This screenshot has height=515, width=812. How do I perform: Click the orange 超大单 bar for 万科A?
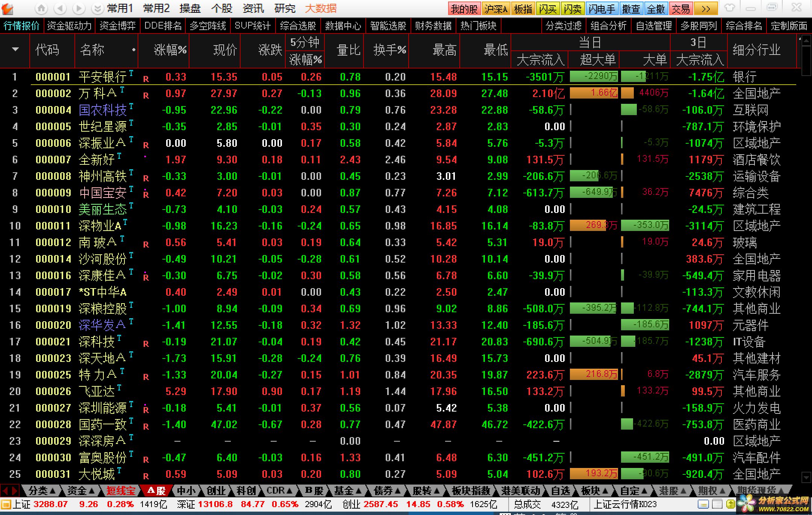click(x=594, y=93)
